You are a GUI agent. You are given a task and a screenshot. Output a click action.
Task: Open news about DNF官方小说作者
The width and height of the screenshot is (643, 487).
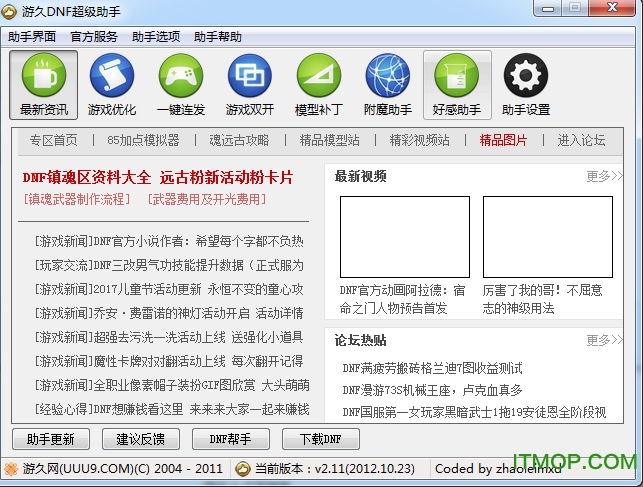[x=169, y=241]
